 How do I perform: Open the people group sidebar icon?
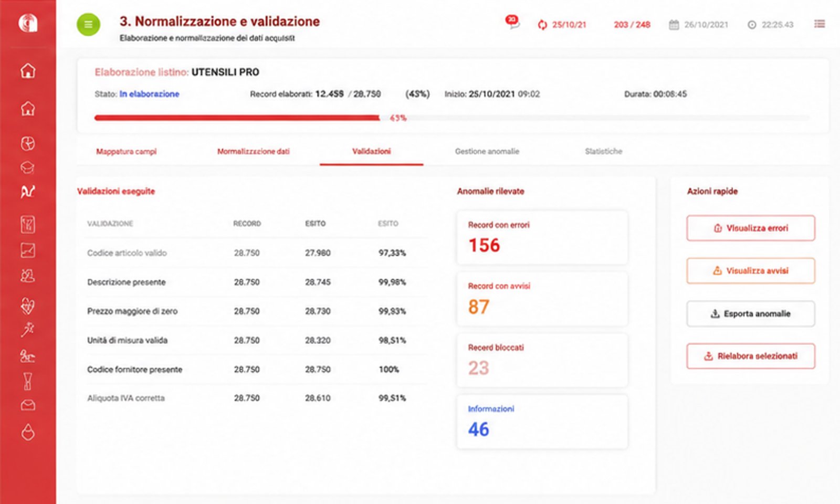point(28,276)
